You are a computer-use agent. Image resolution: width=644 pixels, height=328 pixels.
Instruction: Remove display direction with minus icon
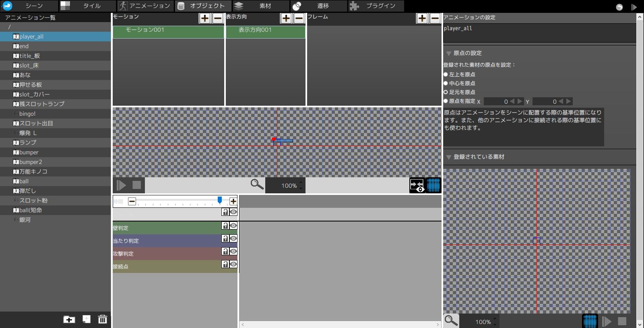point(299,18)
